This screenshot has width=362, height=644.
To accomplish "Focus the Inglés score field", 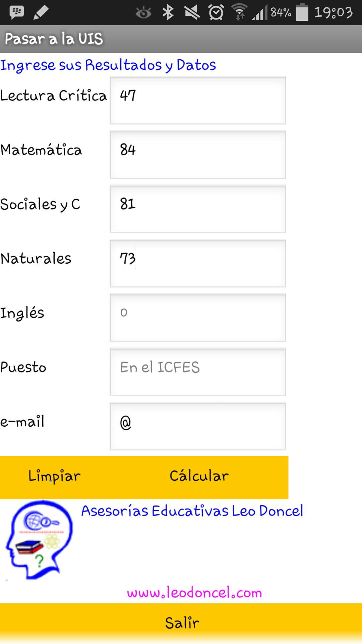I will coord(198,318).
